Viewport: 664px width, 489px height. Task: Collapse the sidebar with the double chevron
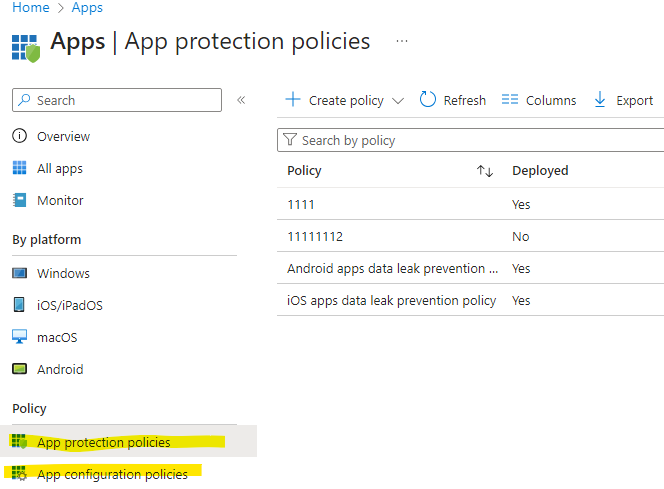pyautogui.click(x=241, y=100)
